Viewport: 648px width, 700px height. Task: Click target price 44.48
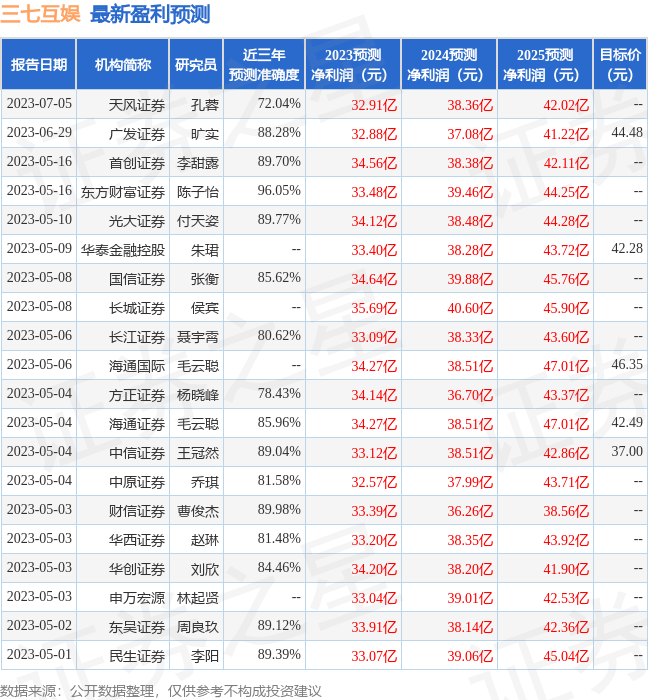(627, 133)
